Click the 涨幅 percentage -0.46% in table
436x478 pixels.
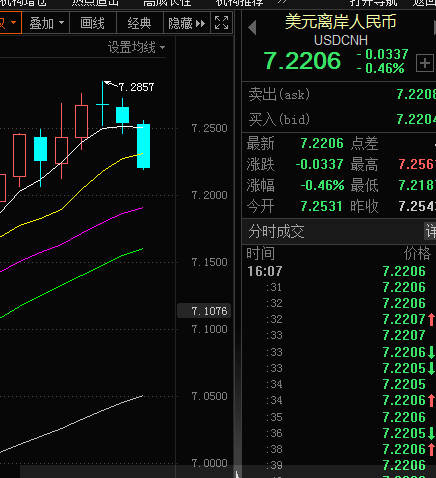322,185
